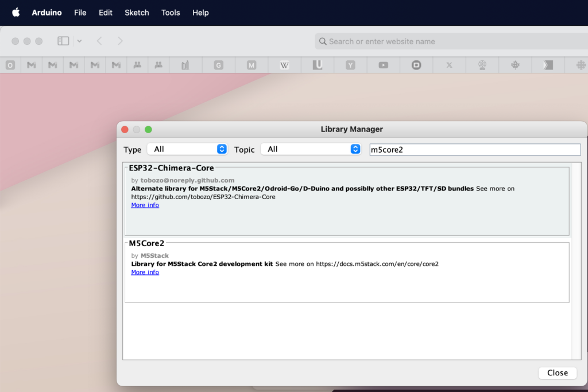Click the 'Topic' filter label
This screenshot has height=392, width=588.
click(245, 150)
